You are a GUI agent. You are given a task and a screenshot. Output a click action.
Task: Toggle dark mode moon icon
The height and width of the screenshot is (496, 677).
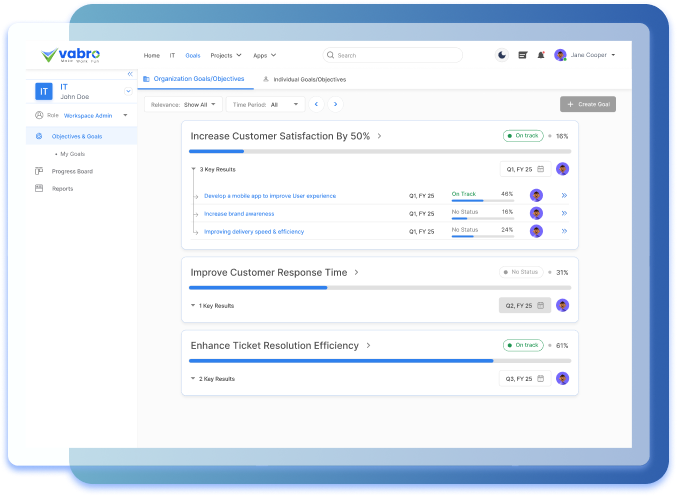(x=502, y=55)
